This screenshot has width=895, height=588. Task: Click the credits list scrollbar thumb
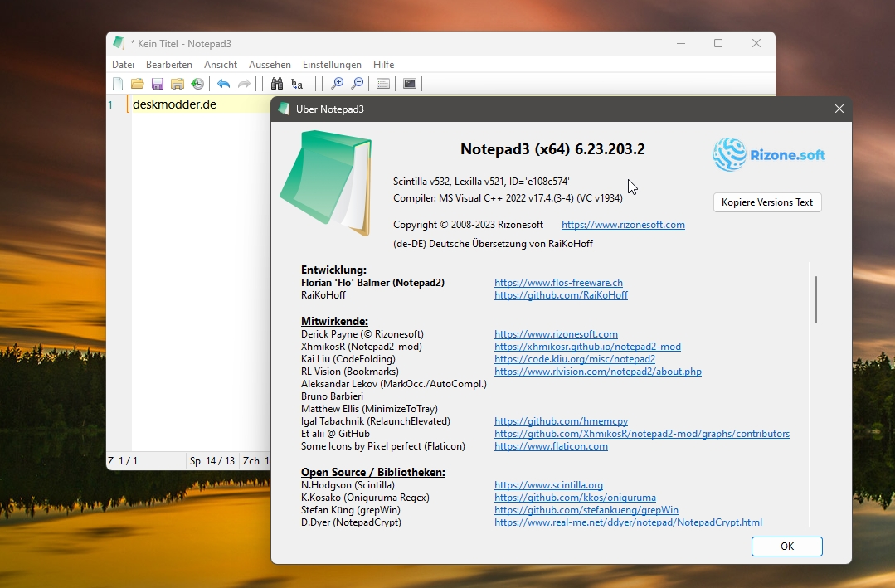(x=816, y=299)
